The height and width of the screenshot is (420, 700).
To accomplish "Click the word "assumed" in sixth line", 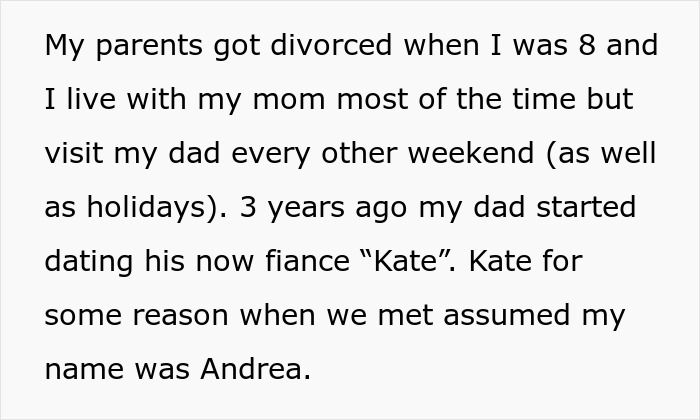I will coord(507,315).
